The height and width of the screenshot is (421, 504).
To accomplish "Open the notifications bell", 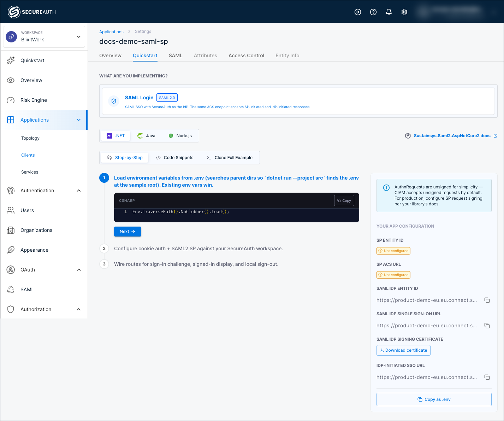I will coord(389,12).
